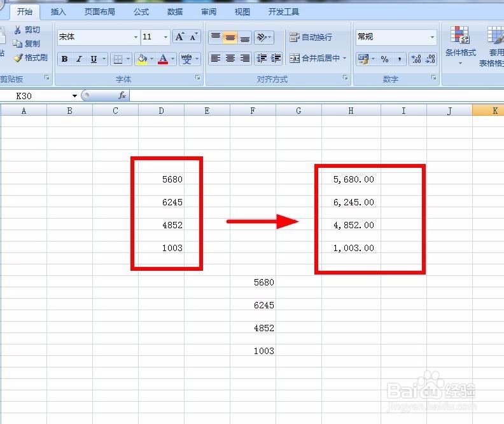Select column K header

tap(488, 111)
